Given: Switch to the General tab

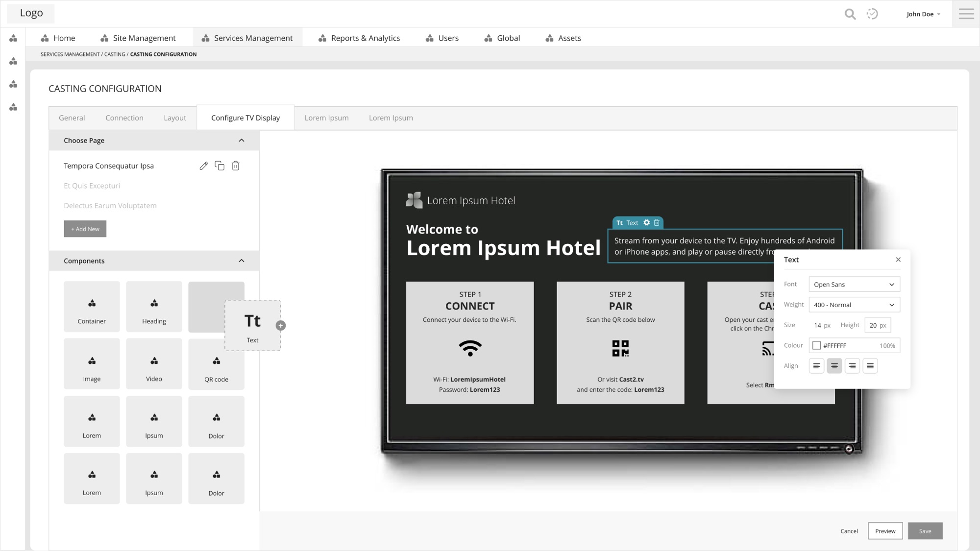Looking at the screenshot, I should [72, 118].
